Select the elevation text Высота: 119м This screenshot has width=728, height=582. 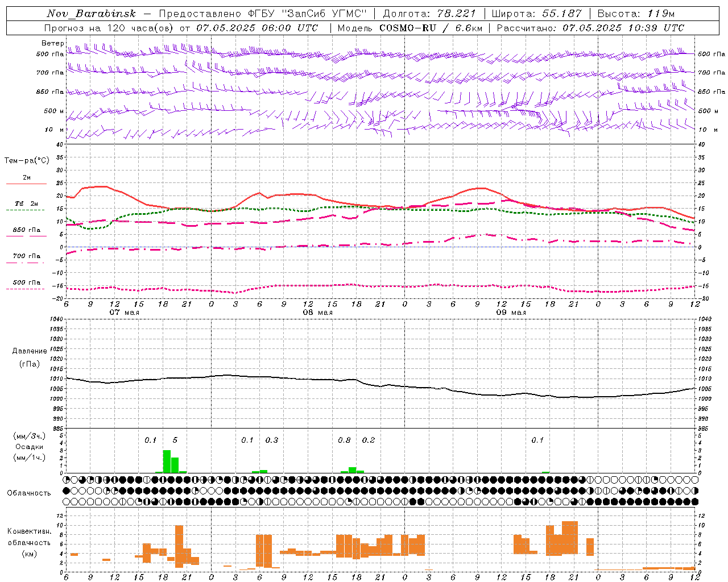[x=636, y=14]
